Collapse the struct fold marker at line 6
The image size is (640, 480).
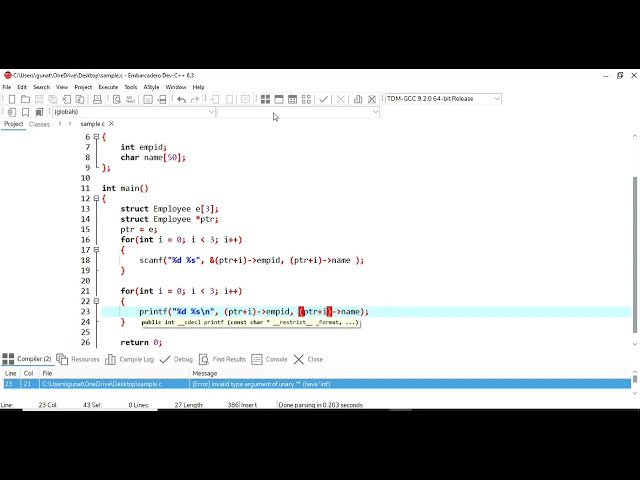click(x=96, y=137)
